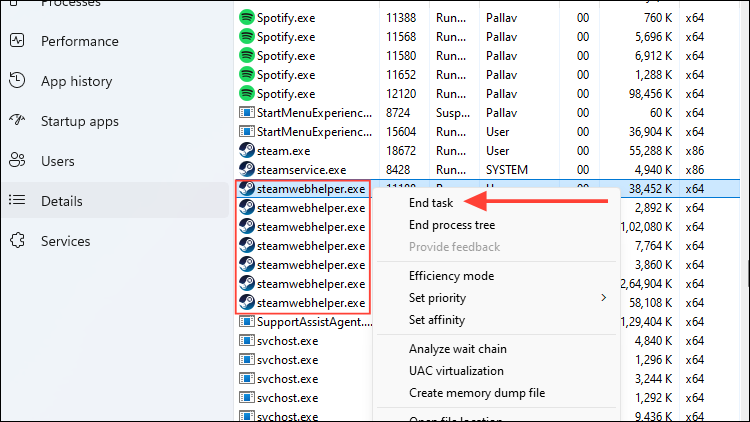Open the Performance page icon in sidebar
This screenshot has height=422, width=750.
coord(17,41)
